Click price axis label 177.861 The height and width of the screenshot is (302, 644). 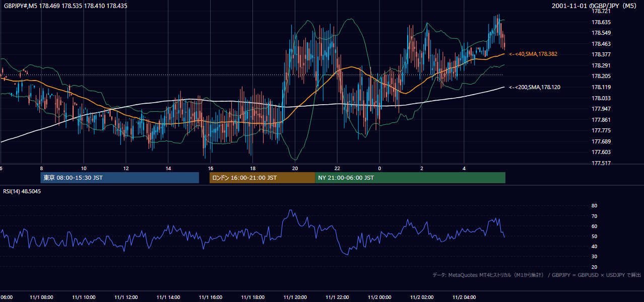(x=601, y=120)
